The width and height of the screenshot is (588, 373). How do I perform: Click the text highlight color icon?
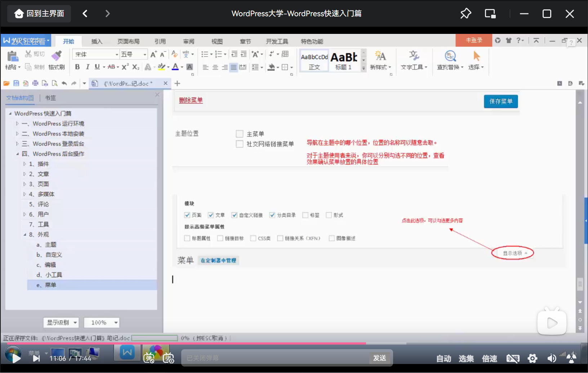pyautogui.click(x=161, y=67)
